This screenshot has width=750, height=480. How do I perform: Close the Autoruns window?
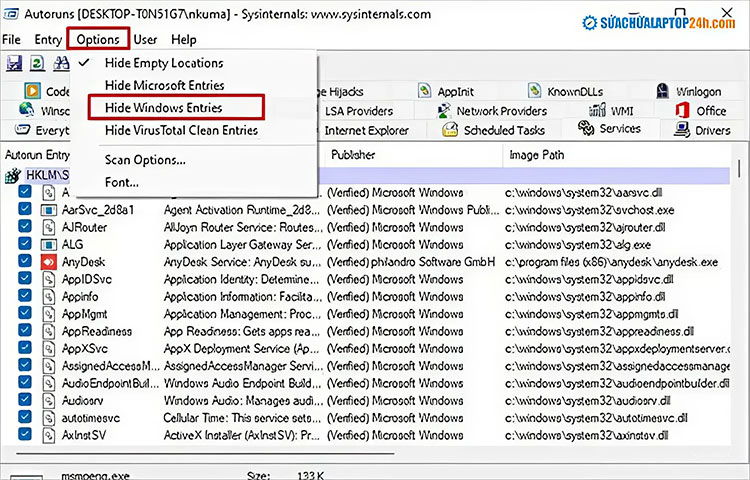(727, 12)
